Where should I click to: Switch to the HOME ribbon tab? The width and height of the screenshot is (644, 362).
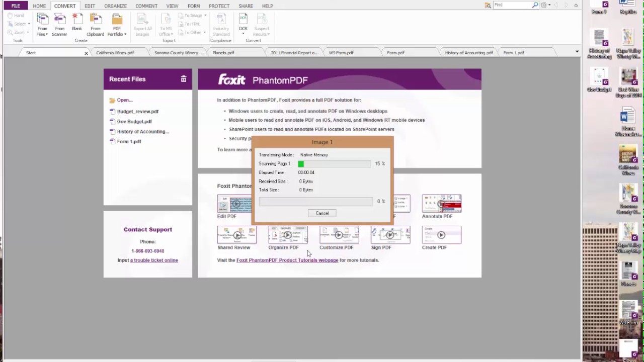39,6
